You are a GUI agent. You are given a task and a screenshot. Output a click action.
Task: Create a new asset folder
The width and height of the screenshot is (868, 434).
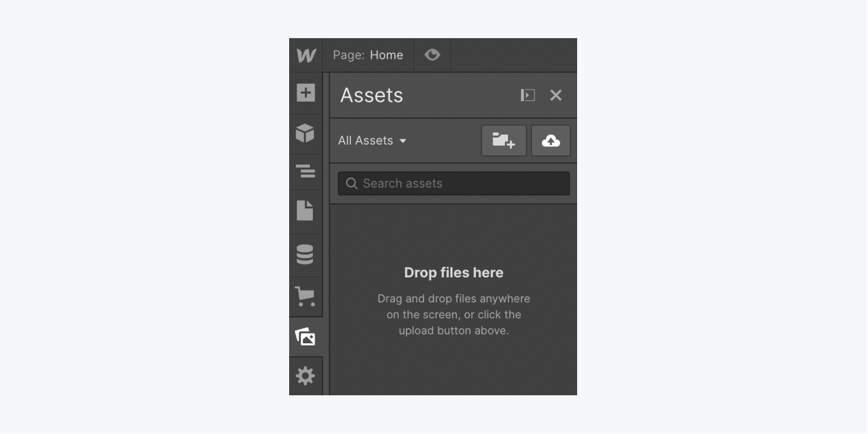coord(503,140)
